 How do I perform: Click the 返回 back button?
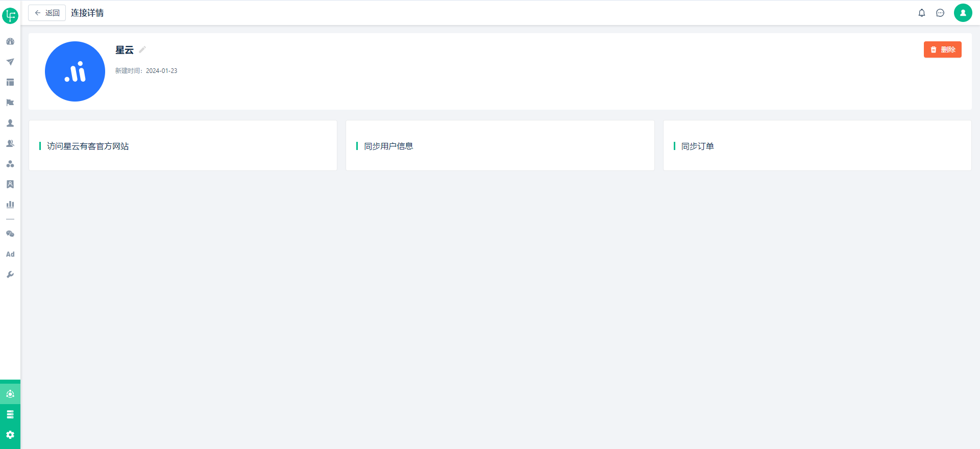(47, 13)
